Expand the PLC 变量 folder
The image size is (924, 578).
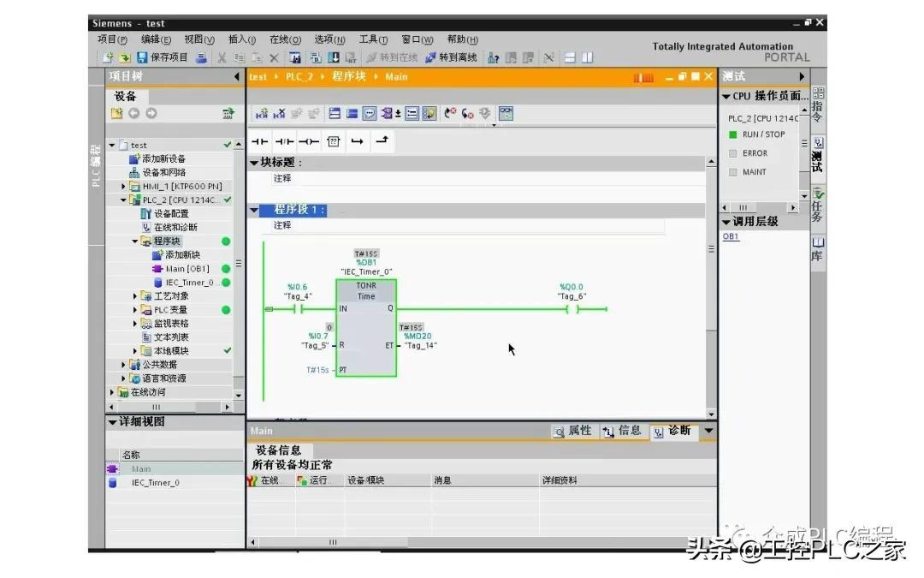[134, 310]
